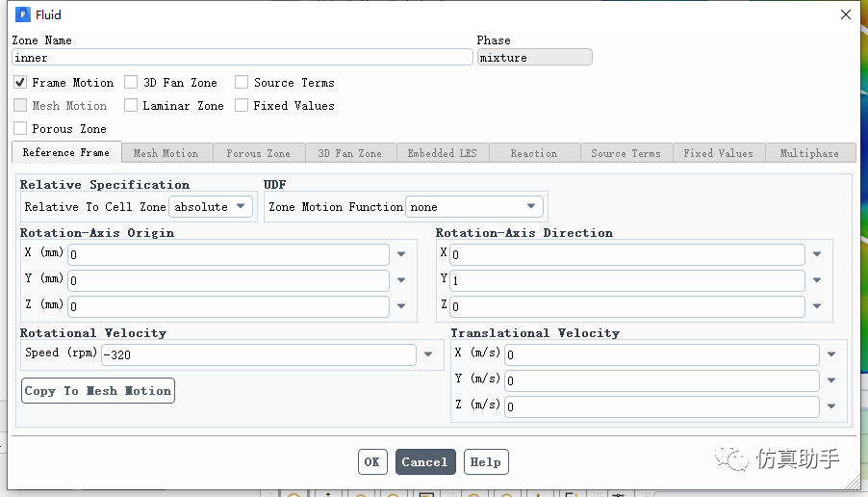Open the Fixed Values tab
This screenshot has height=497, width=868.
[x=719, y=153]
